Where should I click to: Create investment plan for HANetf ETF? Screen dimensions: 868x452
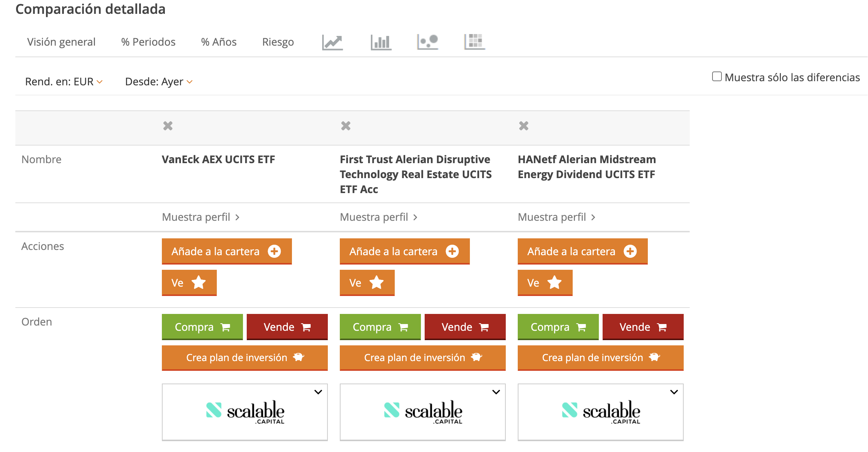click(x=600, y=358)
